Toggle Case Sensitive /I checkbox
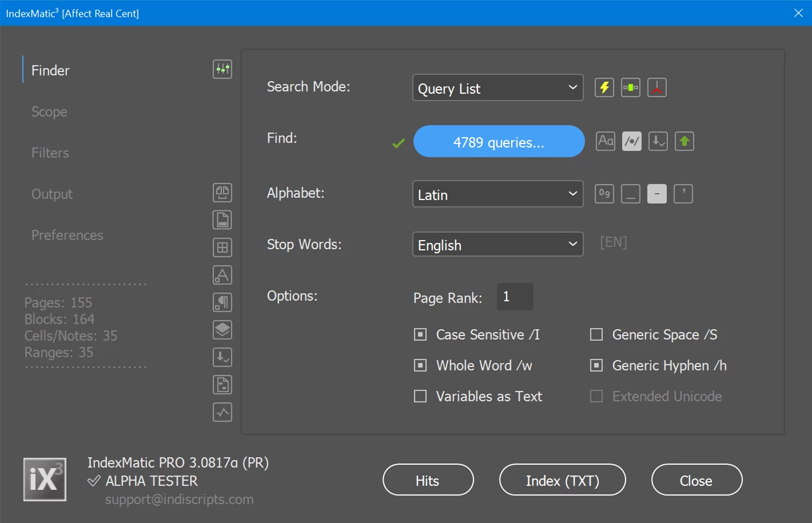The image size is (812, 523). [x=420, y=334]
